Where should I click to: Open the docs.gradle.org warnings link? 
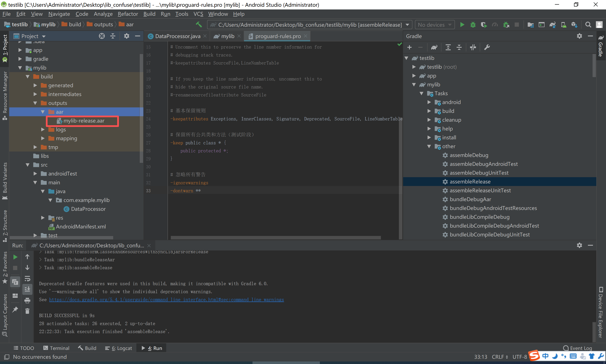coord(166,299)
